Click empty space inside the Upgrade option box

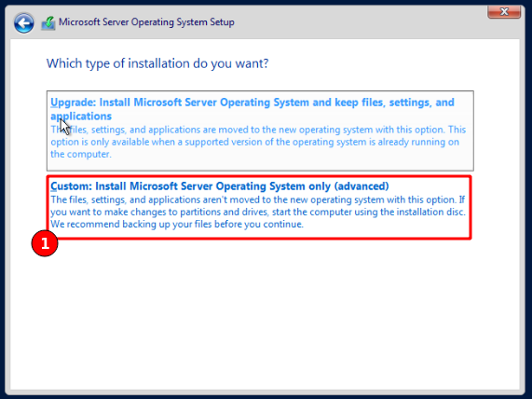coord(292,159)
